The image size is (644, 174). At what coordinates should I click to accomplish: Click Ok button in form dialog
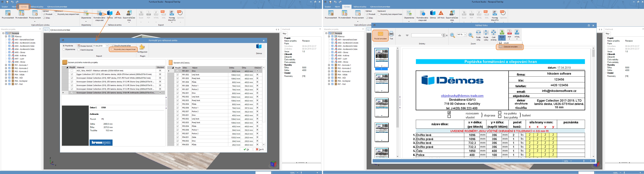click(246, 149)
